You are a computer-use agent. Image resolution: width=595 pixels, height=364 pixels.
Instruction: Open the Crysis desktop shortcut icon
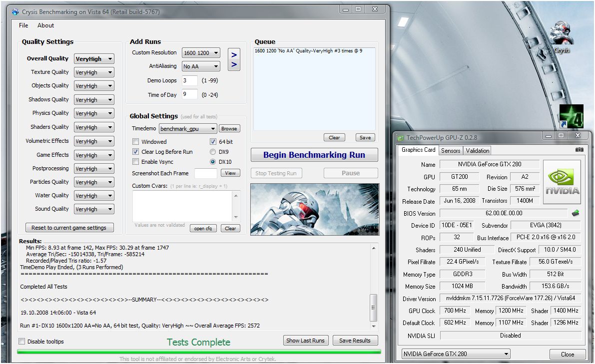(562, 37)
